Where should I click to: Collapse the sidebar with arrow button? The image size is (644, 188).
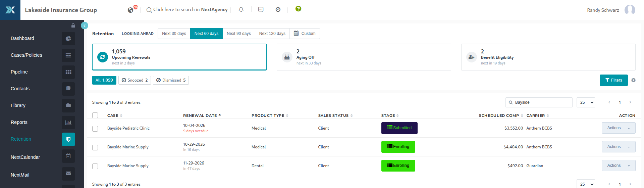coord(85,26)
